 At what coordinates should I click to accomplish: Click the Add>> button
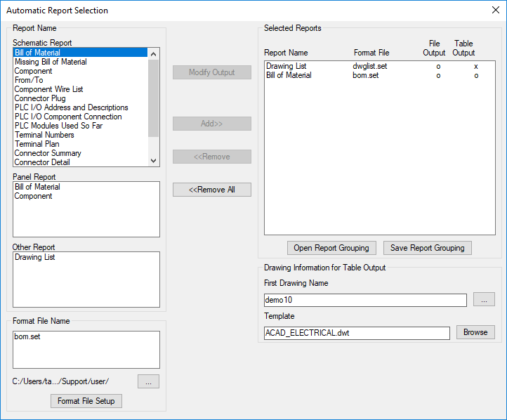pos(212,124)
